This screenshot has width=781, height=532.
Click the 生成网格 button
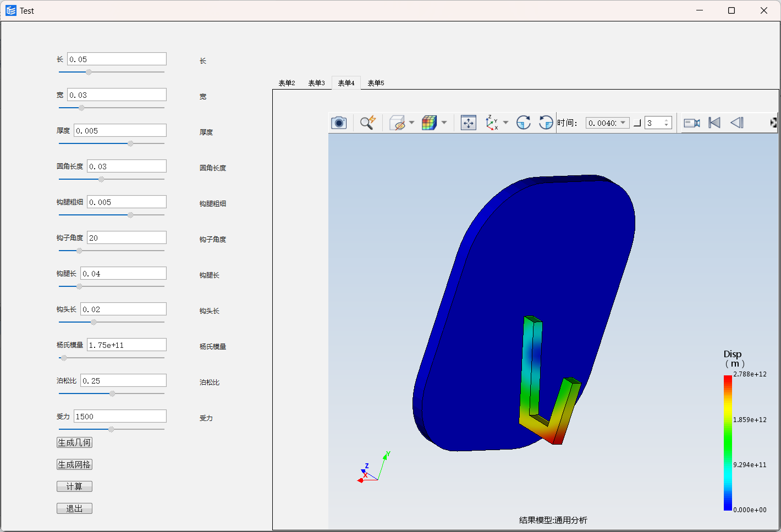[x=74, y=464]
